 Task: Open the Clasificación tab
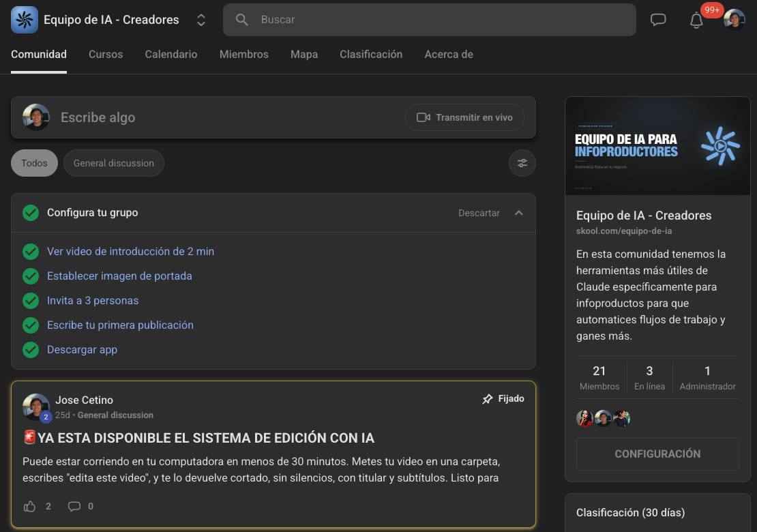(371, 54)
